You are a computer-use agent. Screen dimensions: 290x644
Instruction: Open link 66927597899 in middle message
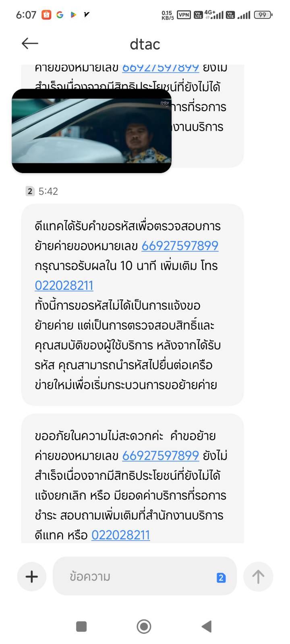180,246
